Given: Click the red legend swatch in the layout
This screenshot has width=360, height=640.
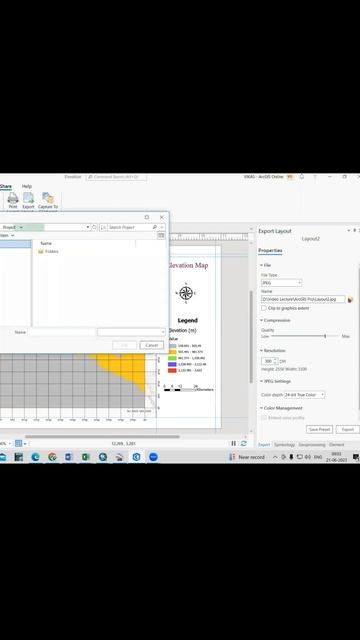Looking at the screenshot, I should pos(172,371).
